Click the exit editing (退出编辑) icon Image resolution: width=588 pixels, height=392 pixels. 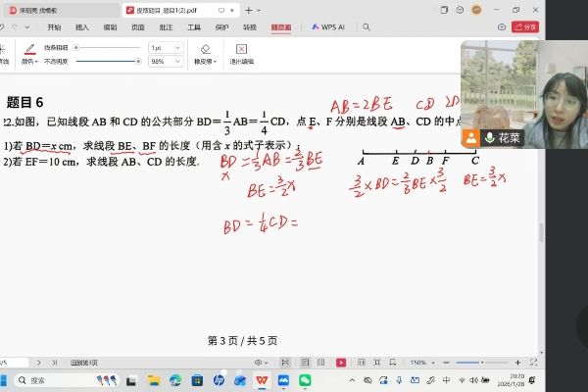coord(241,51)
